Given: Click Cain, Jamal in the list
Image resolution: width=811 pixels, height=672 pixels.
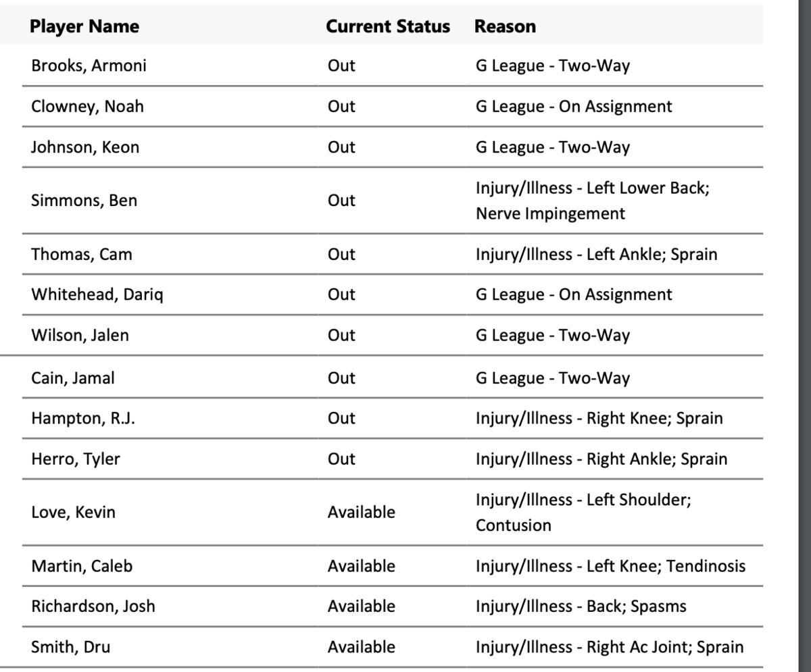Looking at the screenshot, I should coord(73,378).
